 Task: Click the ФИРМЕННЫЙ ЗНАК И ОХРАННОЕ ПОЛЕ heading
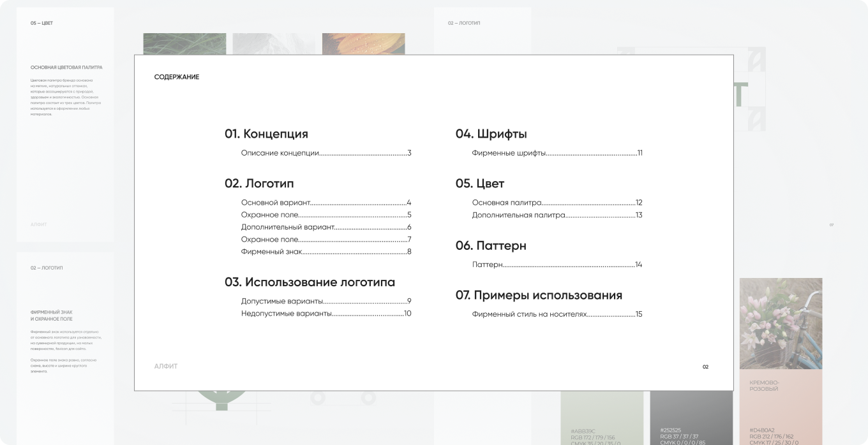coord(52,316)
